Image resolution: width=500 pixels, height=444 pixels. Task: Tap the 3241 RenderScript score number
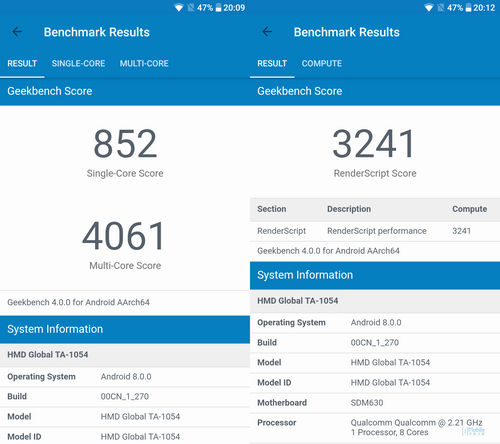(374, 144)
